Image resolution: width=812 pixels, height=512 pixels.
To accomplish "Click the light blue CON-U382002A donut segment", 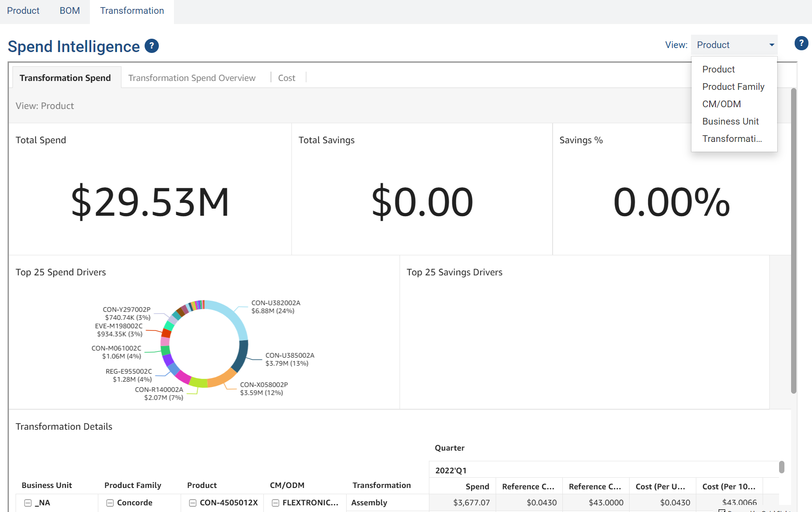I will (x=233, y=317).
